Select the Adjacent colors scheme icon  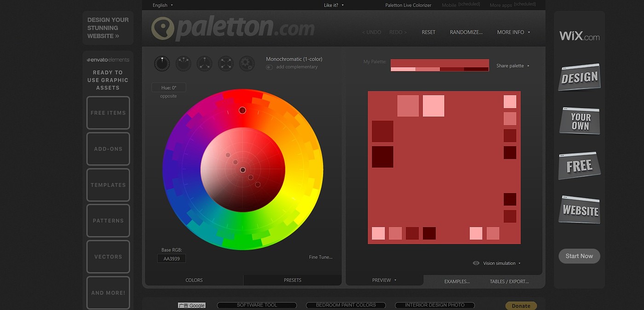coord(183,64)
